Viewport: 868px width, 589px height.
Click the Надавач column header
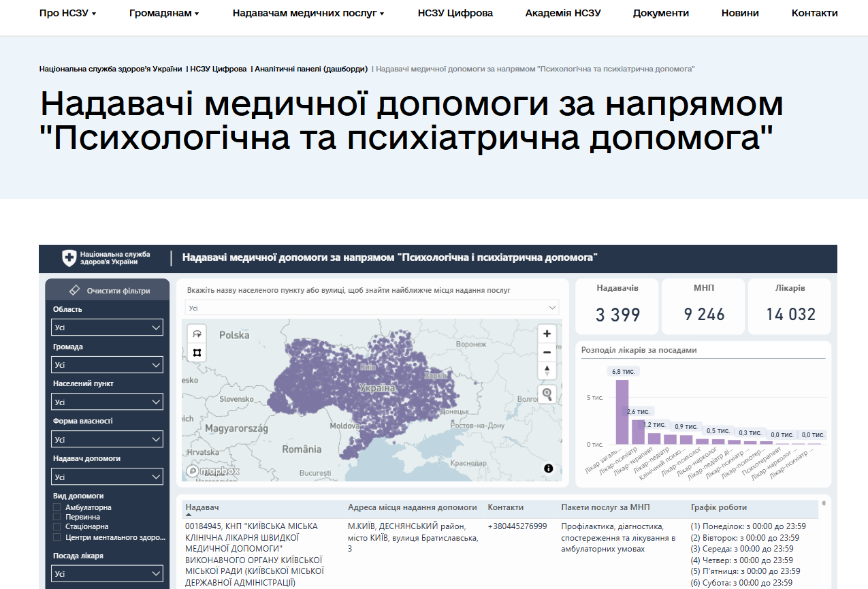[x=202, y=507]
